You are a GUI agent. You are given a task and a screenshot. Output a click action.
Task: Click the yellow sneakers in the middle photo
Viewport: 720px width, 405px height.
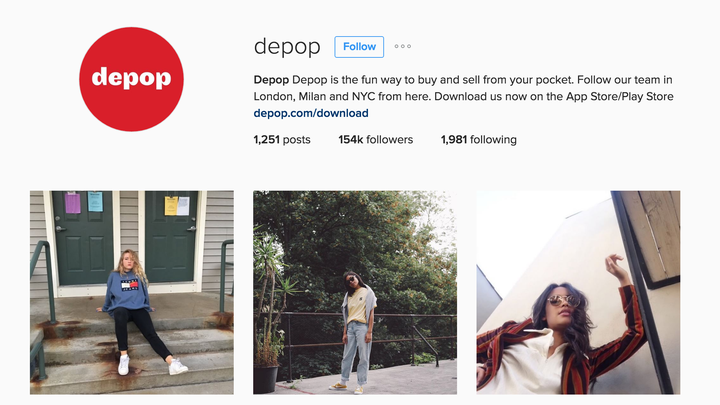coord(347,387)
